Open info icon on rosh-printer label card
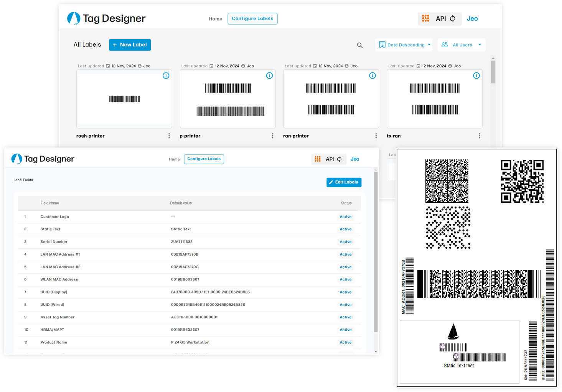The width and height of the screenshot is (562, 392). [166, 76]
